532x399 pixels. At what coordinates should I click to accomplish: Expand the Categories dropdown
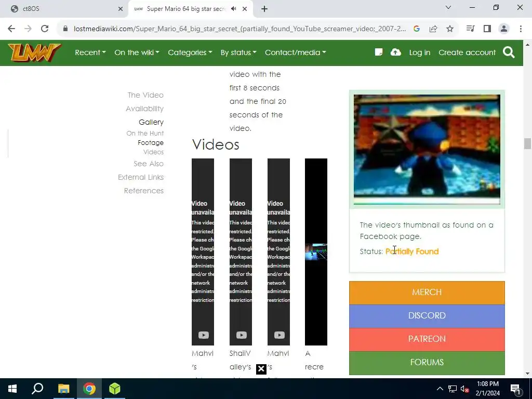[190, 52]
